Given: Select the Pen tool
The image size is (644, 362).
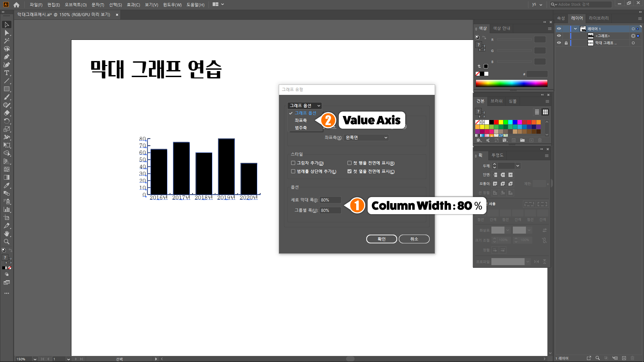Looking at the screenshot, I should (x=6, y=57).
